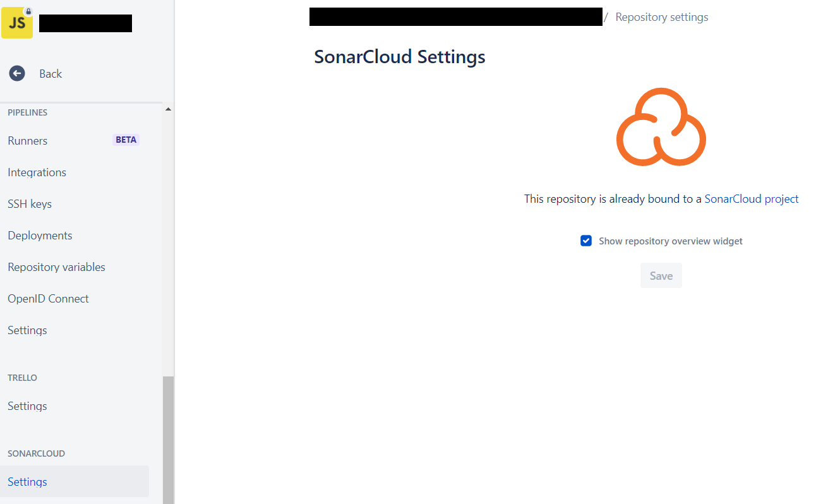The image size is (828, 504).
Task: Click the BETA badge next to Runners
Action: [126, 140]
